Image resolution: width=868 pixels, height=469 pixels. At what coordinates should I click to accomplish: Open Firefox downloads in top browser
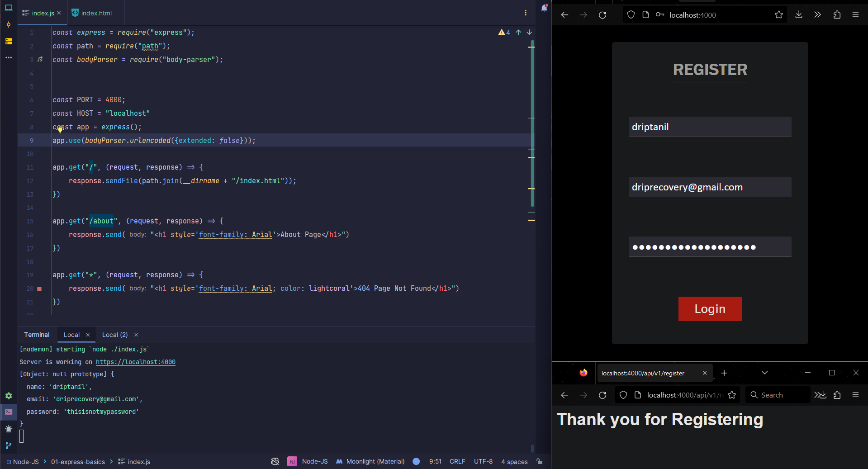click(x=799, y=15)
